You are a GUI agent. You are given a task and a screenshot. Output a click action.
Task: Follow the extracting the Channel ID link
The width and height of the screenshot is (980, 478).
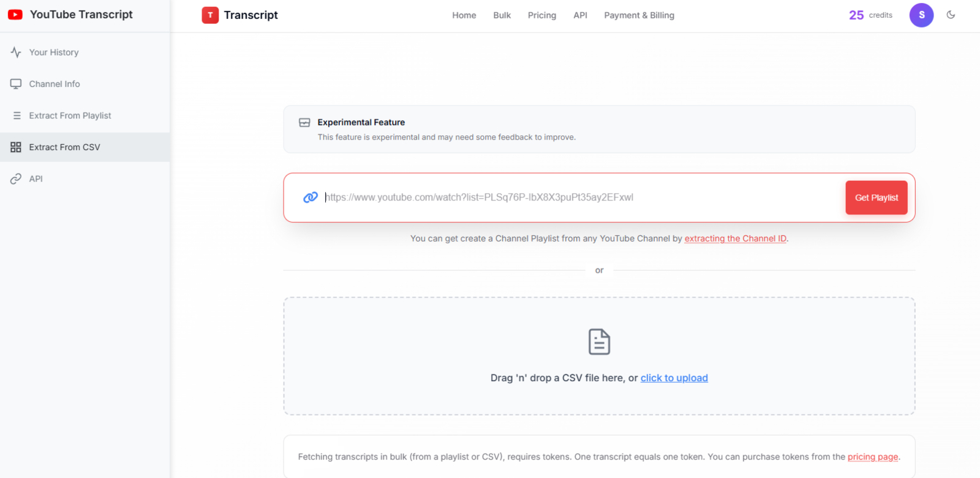tap(734, 238)
